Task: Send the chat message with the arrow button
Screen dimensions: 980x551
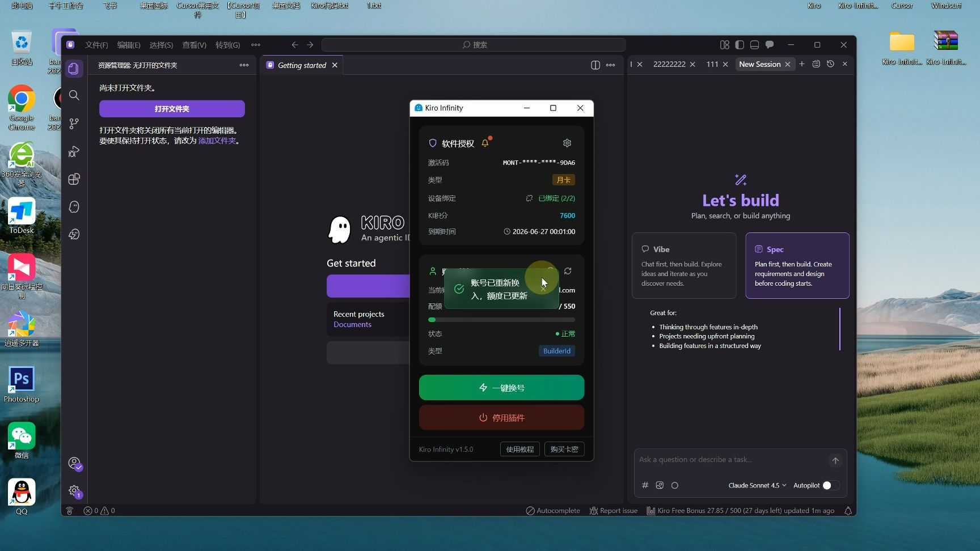Action: (x=835, y=461)
